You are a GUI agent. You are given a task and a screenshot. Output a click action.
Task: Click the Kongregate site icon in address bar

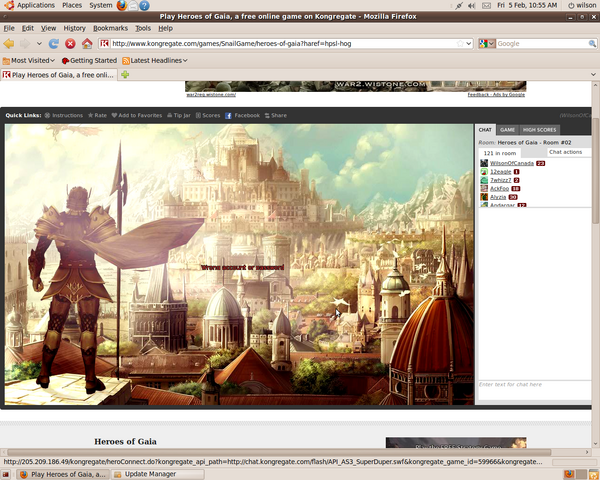coord(104,44)
